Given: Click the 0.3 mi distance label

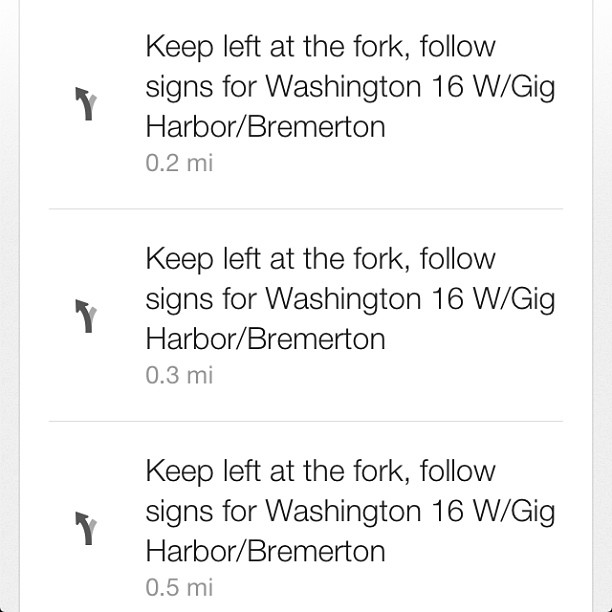Looking at the screenshot, I should click(x=179, y=375).
